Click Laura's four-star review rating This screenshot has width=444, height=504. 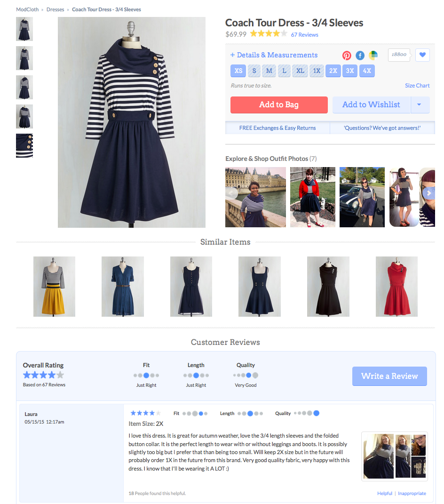[145, 413]
